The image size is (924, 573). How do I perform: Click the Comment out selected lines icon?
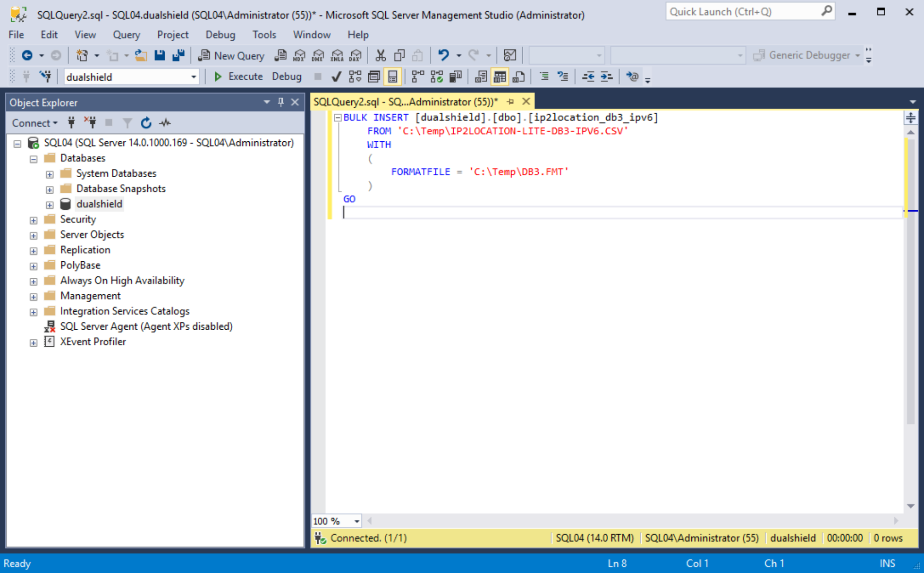[x=544, y=77]
